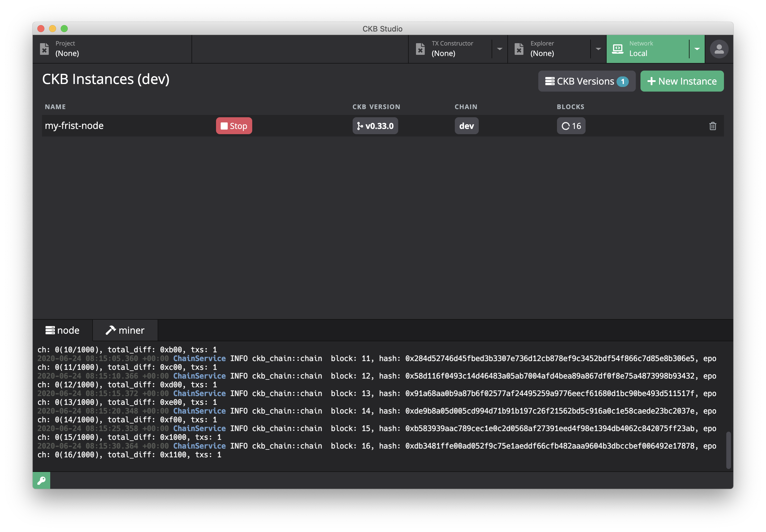Screen dimensions: 766x532
Task: Click the trash icon for my-frist-node
Action: click(713, 126)
